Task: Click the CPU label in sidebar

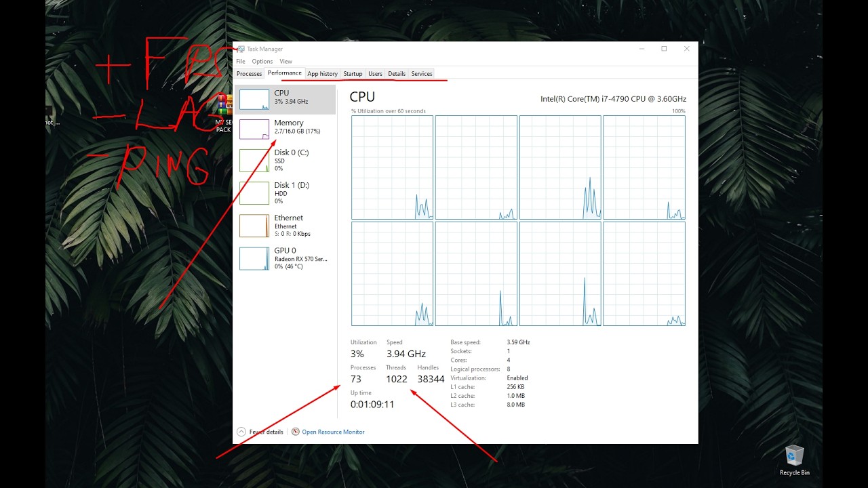Action: [x=281, y=93]
